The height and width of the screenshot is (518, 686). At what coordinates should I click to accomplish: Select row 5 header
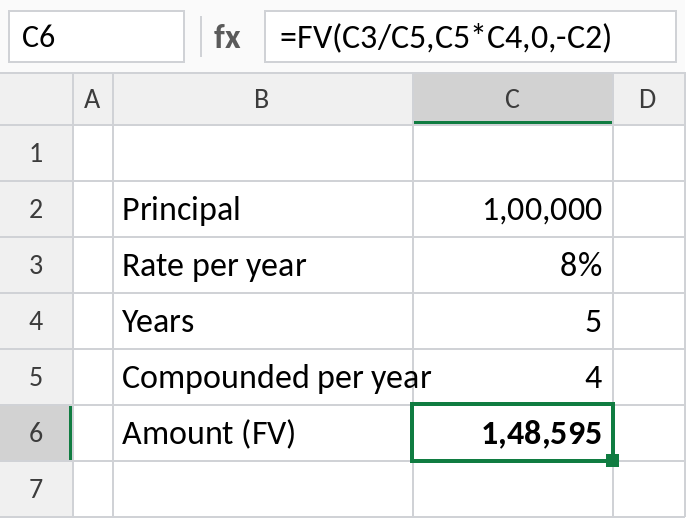coord(36,377)
